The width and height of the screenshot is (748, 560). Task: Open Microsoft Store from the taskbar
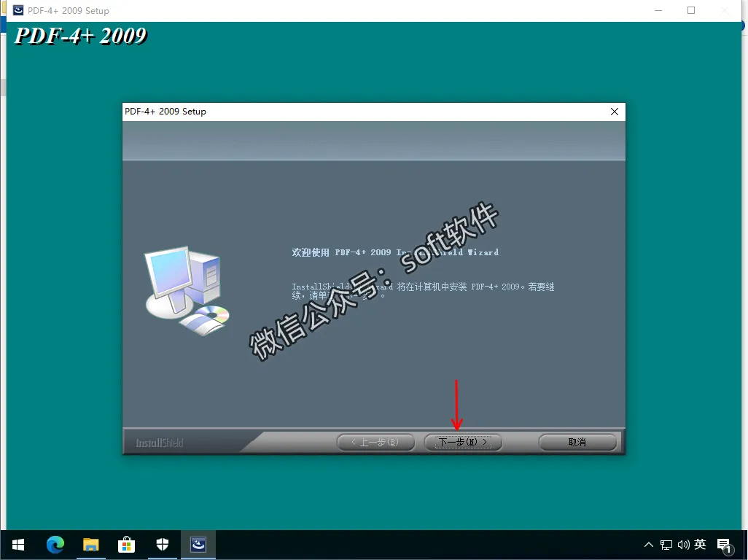(x=126, y=545)
